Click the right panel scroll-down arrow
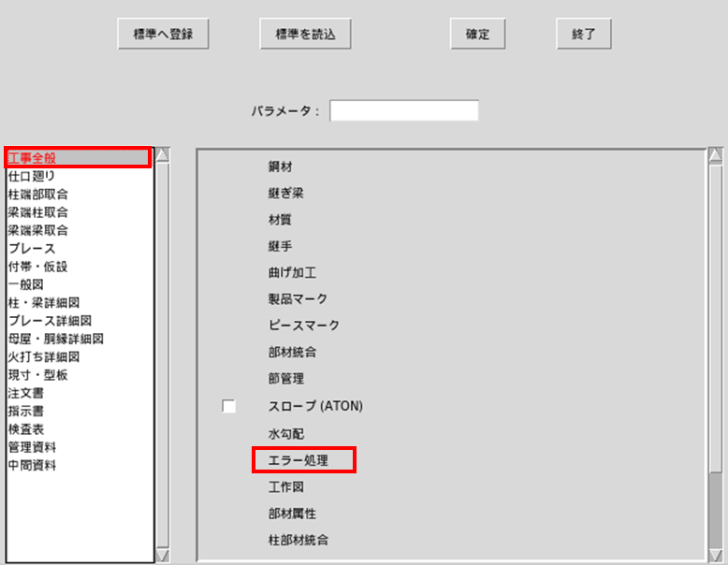Image resolution: width=728 pixels, height=565 pixels. [716, 556]
